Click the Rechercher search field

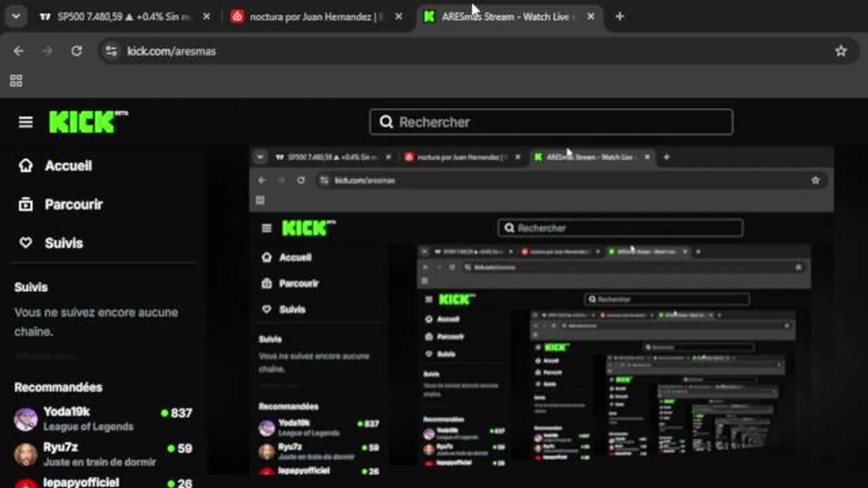pyautogui.click(x=551, y=122)
